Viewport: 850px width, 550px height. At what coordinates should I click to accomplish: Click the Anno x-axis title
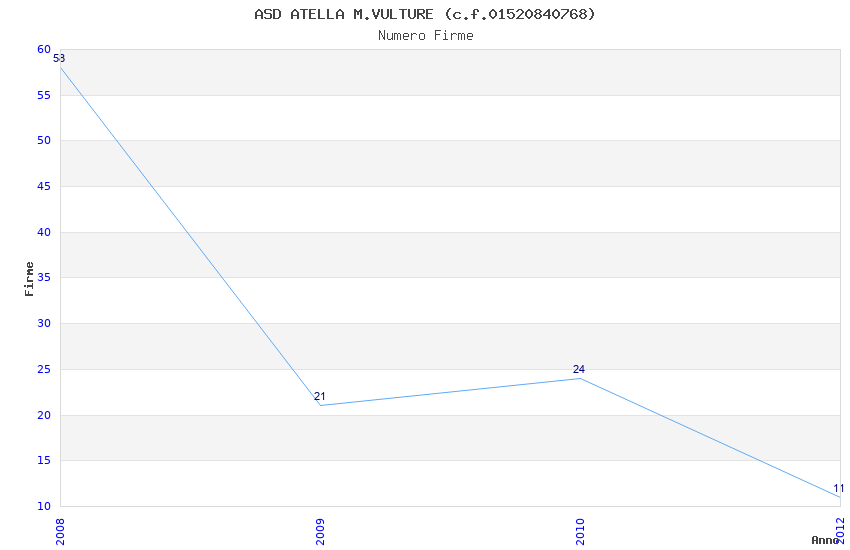(825, 540)
